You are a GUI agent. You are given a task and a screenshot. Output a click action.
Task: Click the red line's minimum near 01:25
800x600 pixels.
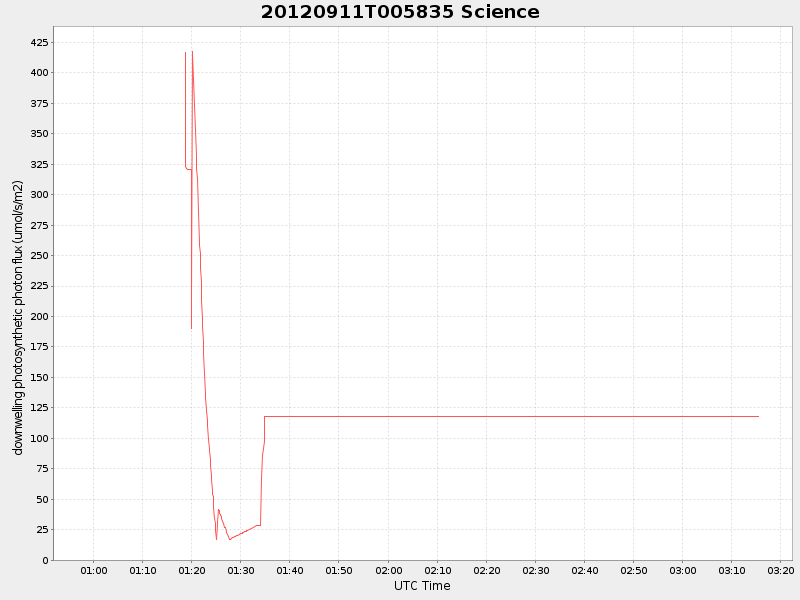click(x=216, y=539)
